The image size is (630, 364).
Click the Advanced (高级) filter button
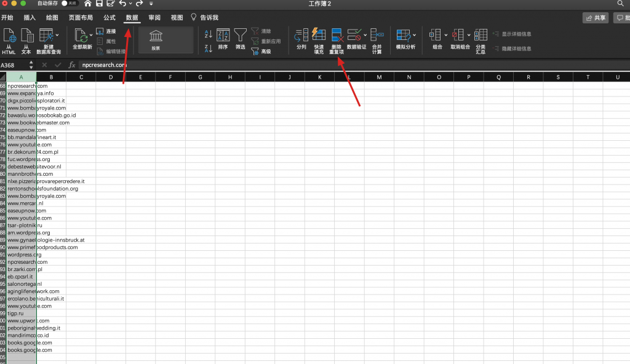[x=261, y=52]
